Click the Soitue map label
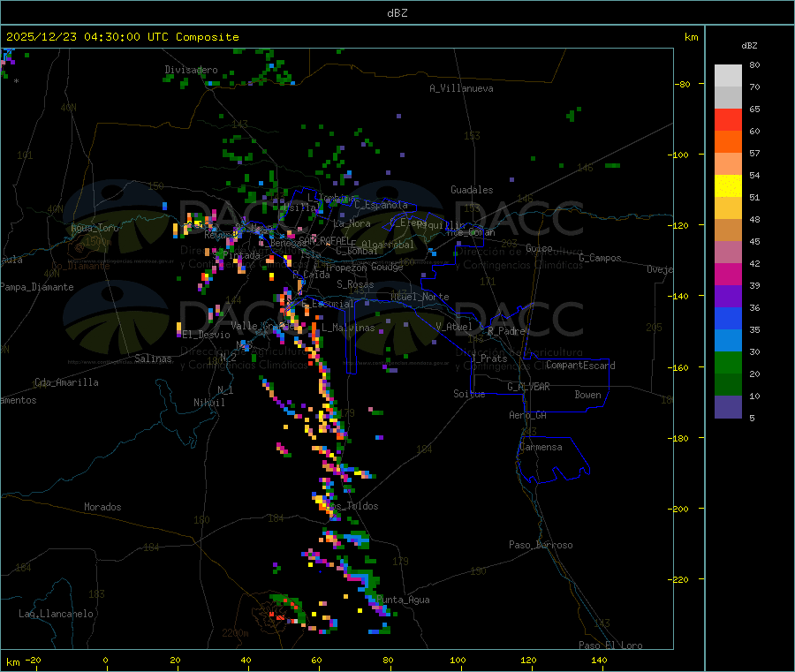 pyautogui.click(x=469, y=394)
